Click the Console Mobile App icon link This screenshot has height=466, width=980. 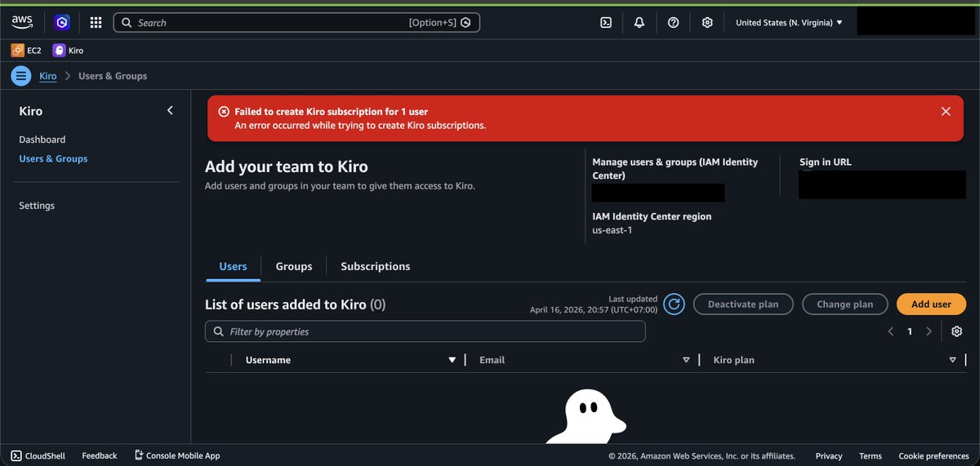coord(177,455)
